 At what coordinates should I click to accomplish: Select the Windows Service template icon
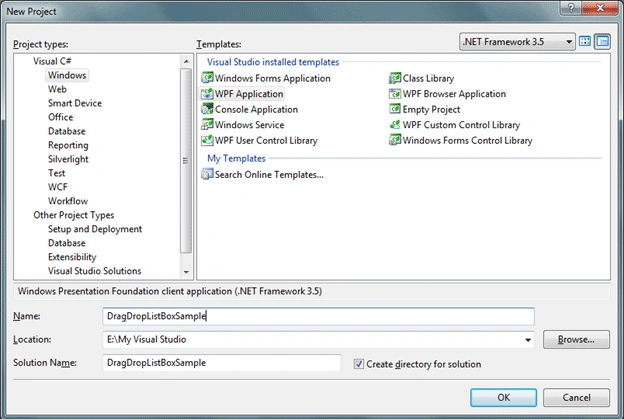click(x=207, y=125)
